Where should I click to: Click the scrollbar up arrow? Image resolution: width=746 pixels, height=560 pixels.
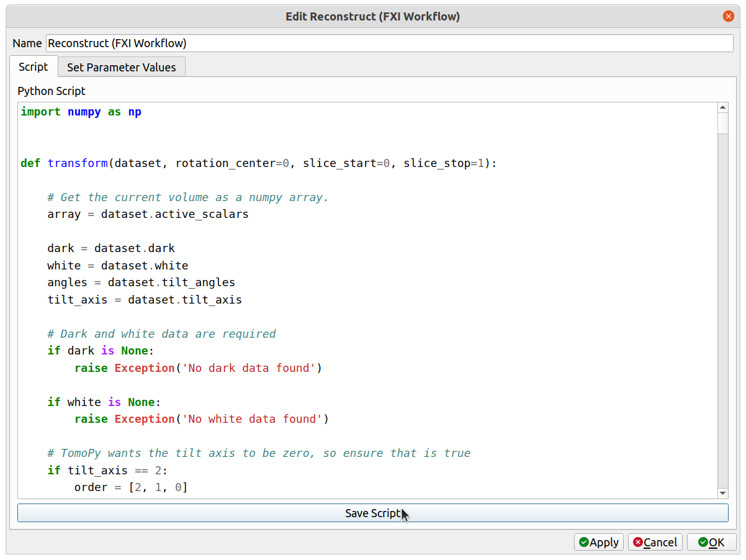pyautogui.click(x=722, y=107)
